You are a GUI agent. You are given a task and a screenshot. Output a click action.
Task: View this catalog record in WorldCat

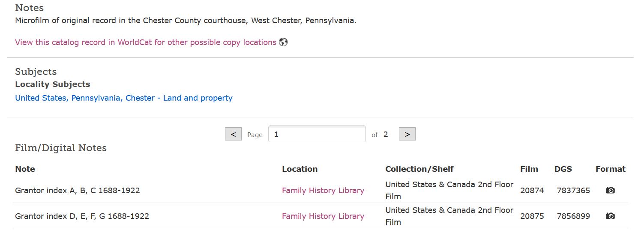click(146, 42)
